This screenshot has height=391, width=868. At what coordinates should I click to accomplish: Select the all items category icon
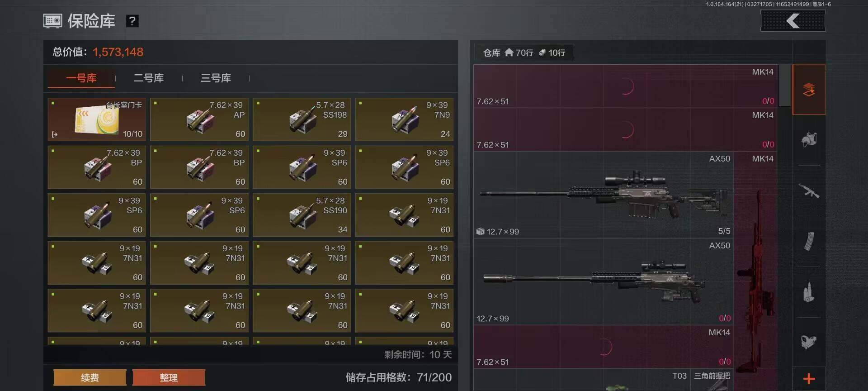[x=809, y=90]
